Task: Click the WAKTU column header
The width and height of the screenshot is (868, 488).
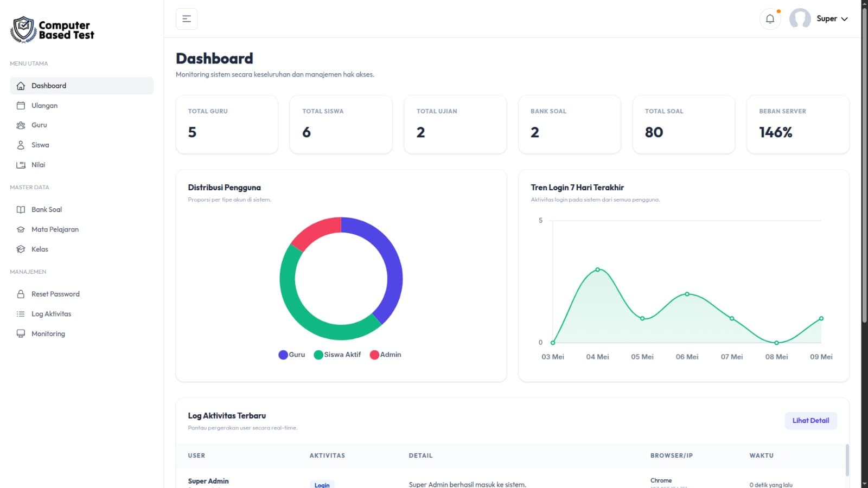Action: click(x=761, y=456)
